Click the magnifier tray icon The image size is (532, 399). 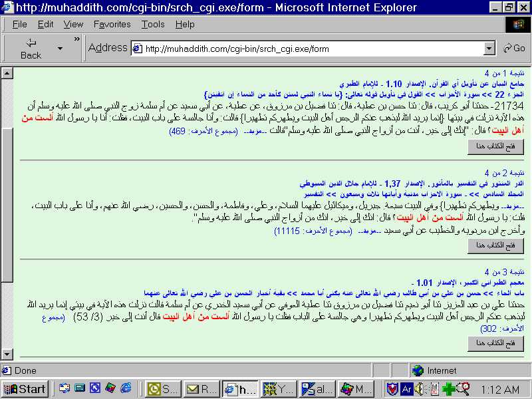[x=463, y=389]
